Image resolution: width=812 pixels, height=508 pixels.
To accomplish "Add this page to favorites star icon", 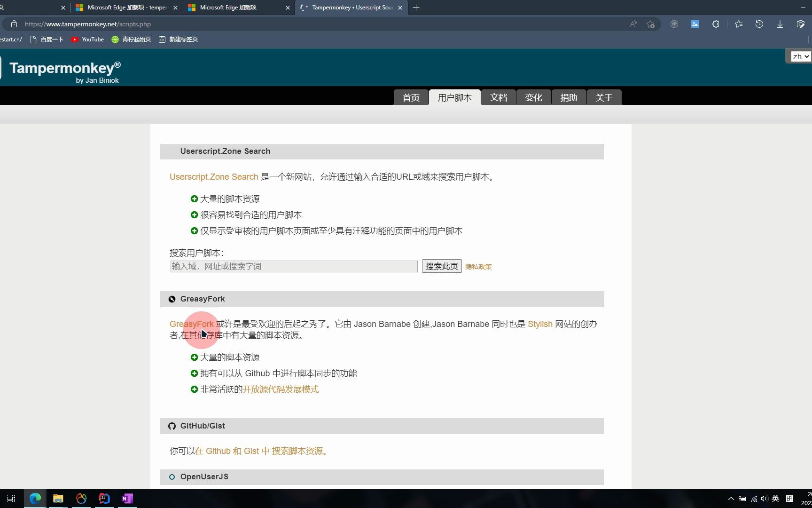I will click(x=650, y=24).
